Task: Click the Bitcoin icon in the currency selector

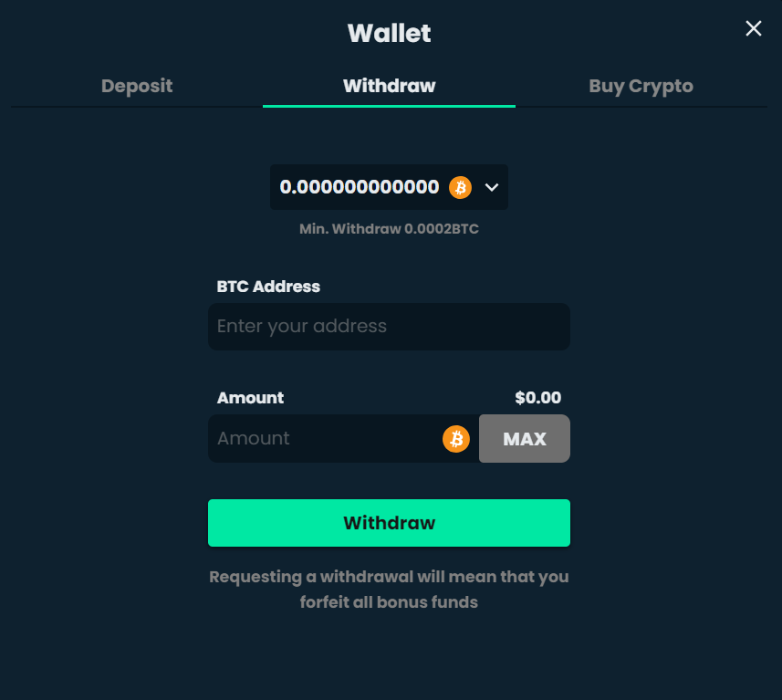Action: tap(460, 187)
